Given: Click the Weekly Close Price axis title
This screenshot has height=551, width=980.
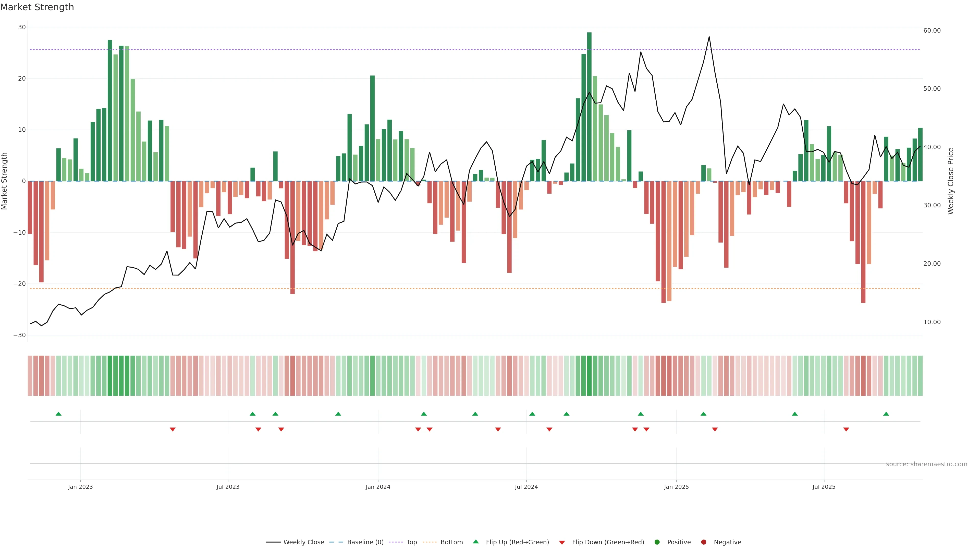Looking at the screenshot, I should pos(950,181).
